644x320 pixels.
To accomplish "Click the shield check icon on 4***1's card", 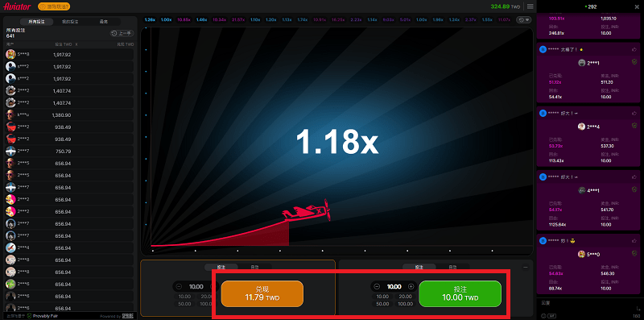I will tap(634, 189).
